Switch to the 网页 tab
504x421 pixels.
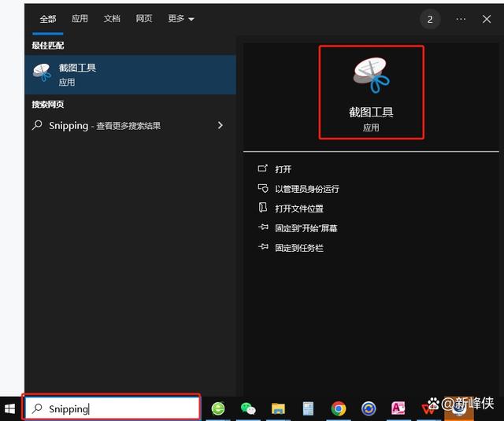[143, 19]
